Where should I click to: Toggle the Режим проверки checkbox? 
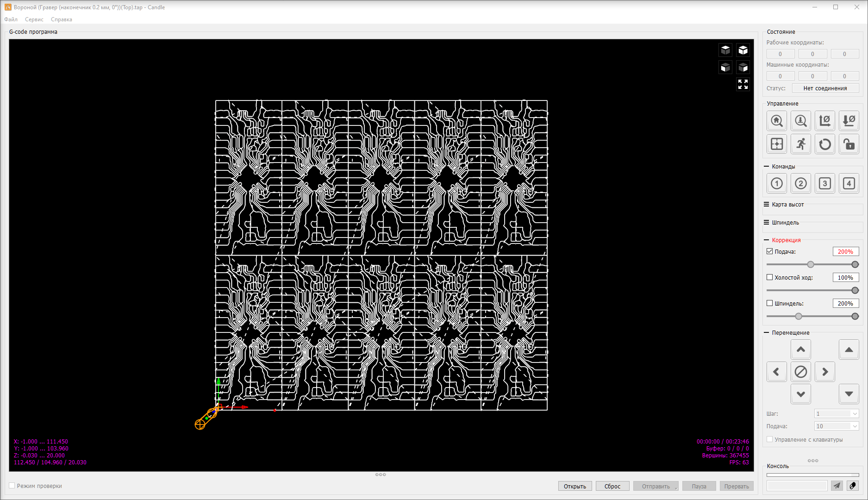coord(12,486)
